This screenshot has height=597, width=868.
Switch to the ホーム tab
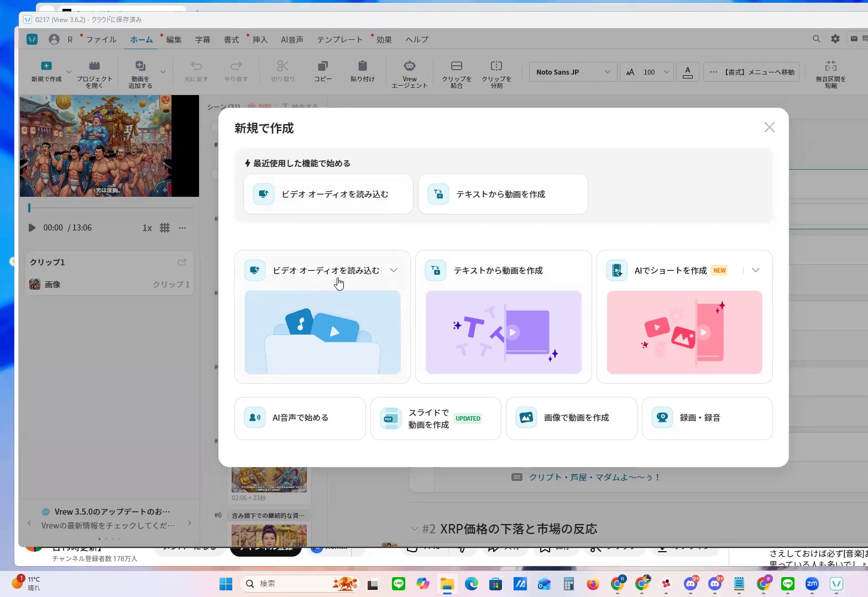(x=142, y=40)
